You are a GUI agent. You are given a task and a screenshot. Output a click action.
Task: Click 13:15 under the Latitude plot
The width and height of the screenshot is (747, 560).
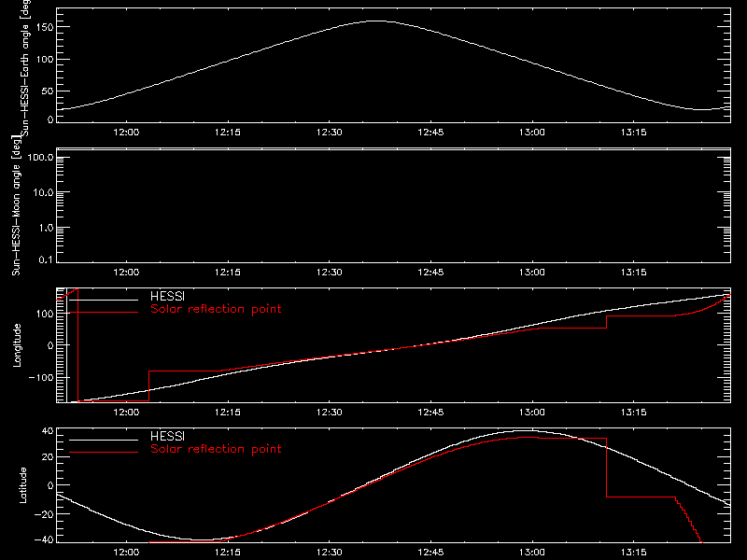634,552
